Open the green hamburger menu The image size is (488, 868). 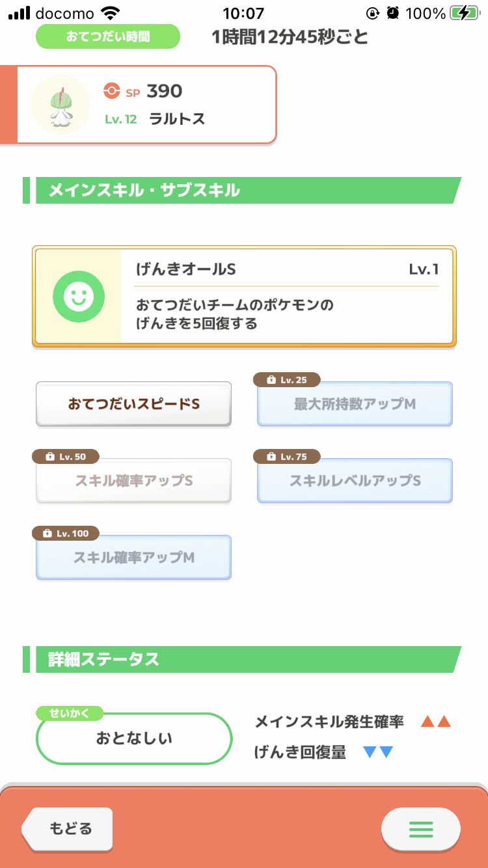pos(420,829)
